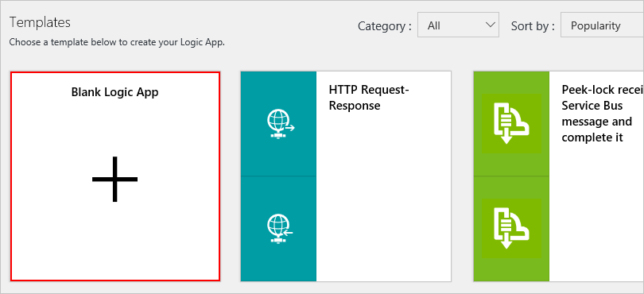Click the 'Category :' label

(385, 26)
